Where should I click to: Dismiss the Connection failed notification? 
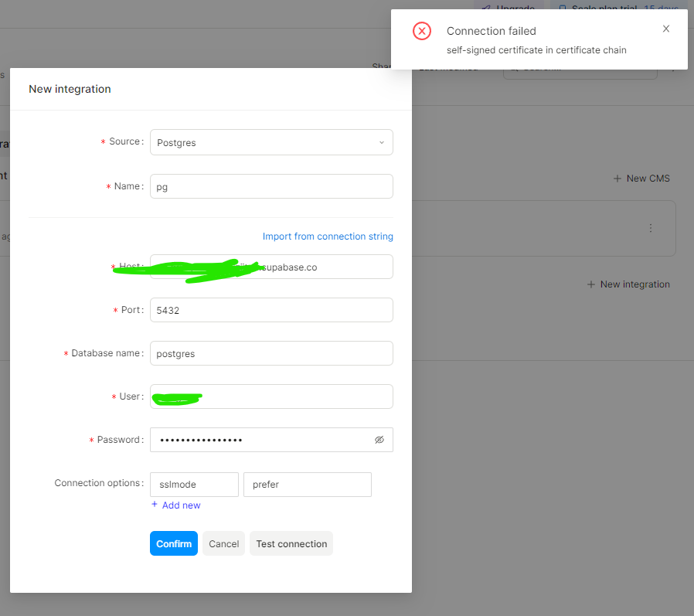tap(666, 29)
